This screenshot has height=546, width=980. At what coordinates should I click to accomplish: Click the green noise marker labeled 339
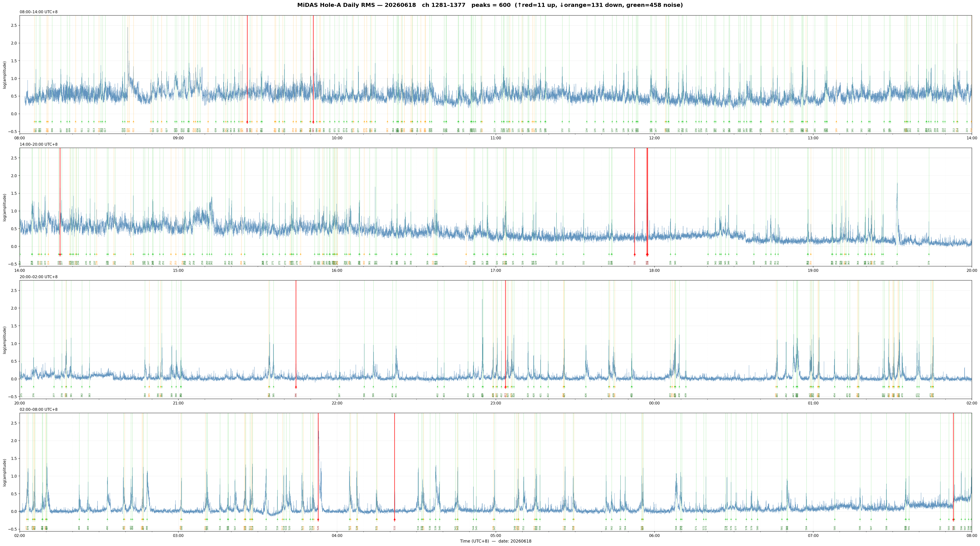[671, 254]
